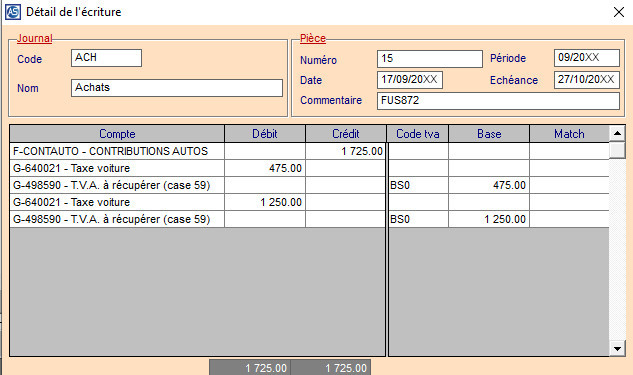Click the Période field 09/20XX

tap(587, 58)
